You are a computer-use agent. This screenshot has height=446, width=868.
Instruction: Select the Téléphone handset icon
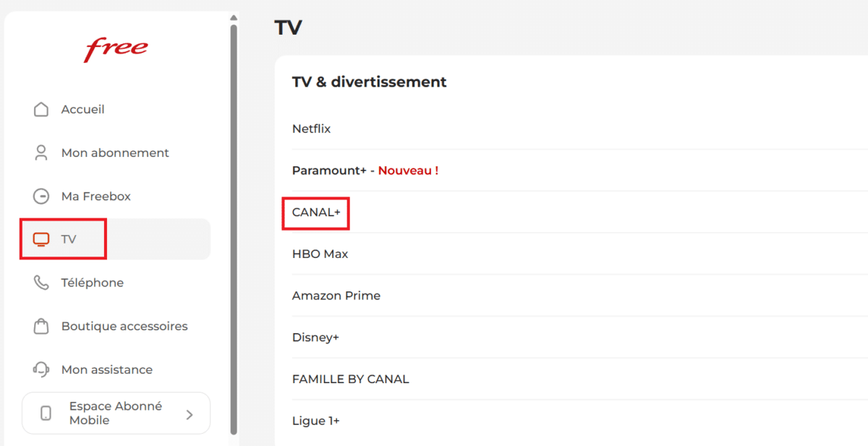click(x=41, y=282)
